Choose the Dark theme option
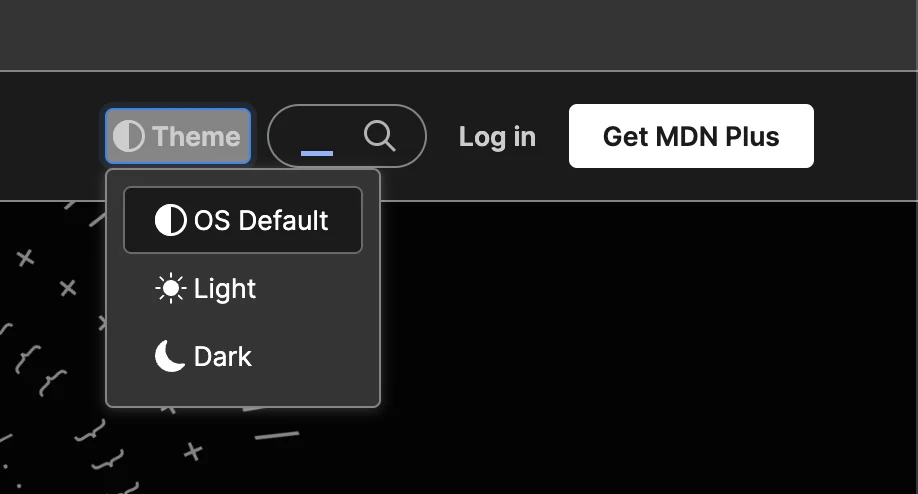This screenshot has width=918, height=494. click(243, 356)
